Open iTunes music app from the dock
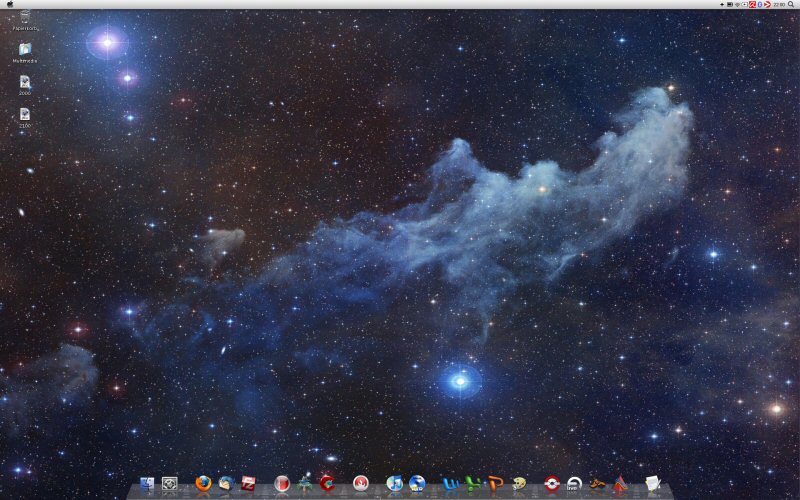800x500 pixels. click(394, 484)
